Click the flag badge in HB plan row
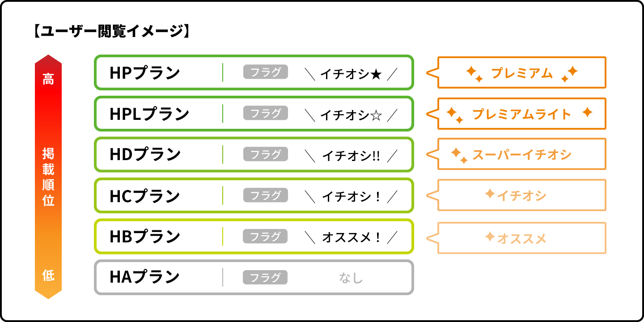Image resolution: width=644 pixels, height=322 pixels. tap(265, 237)
